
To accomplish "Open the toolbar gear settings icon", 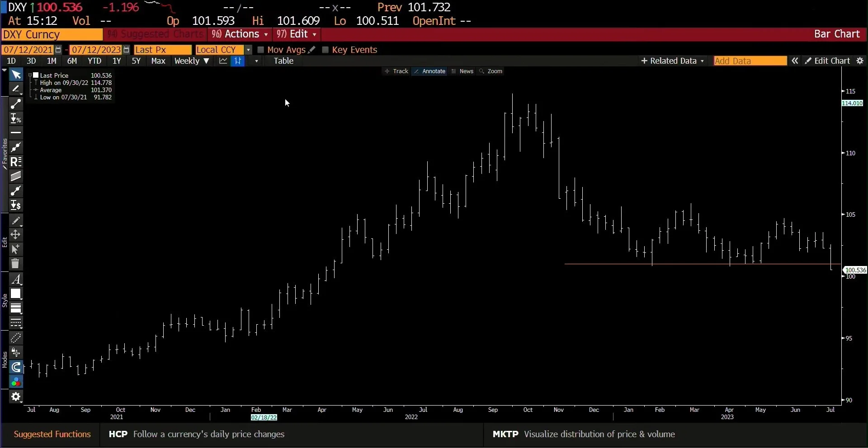I will pyautogui.click(x=16, y=397).
